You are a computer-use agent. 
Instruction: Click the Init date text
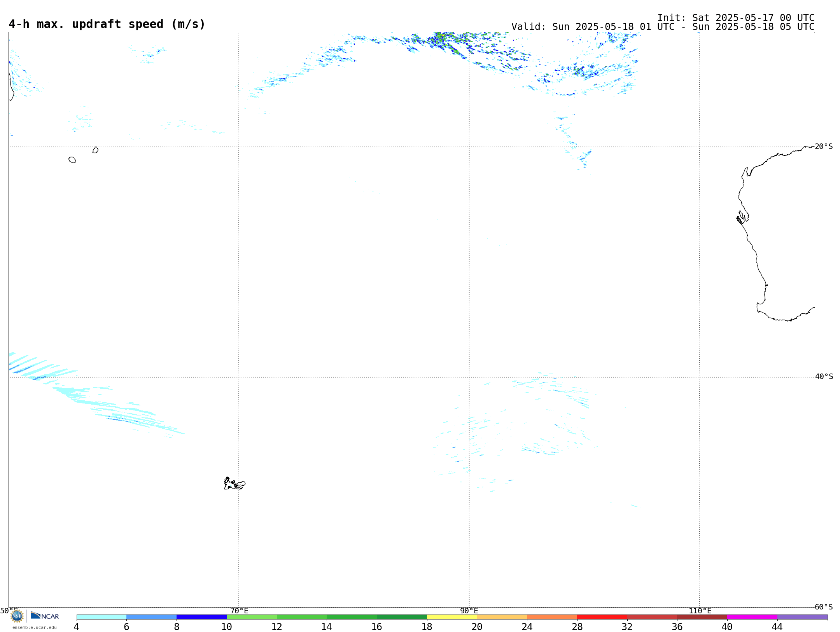(736, 18)
